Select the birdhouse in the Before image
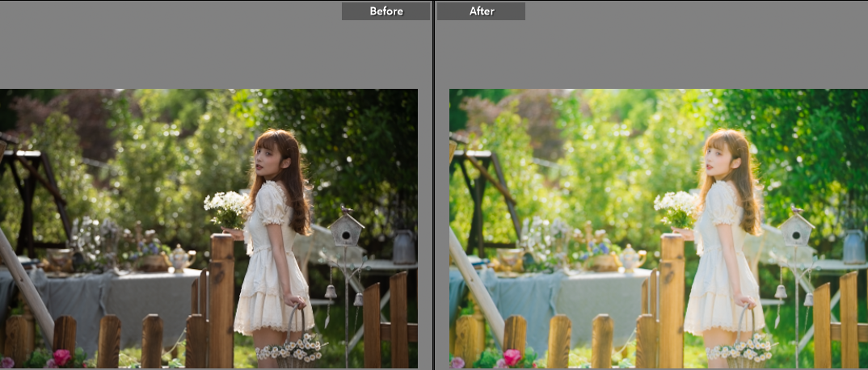 tap(346, 229)
